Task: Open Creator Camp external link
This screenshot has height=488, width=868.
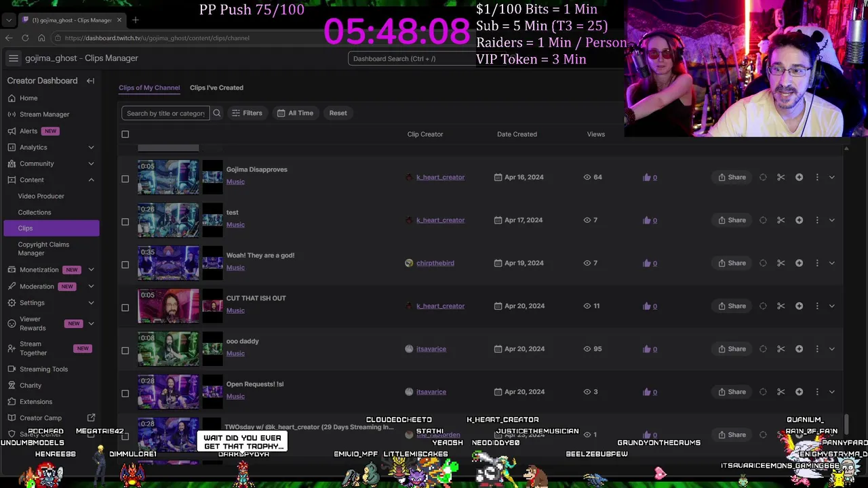Action: coord(91,418)
